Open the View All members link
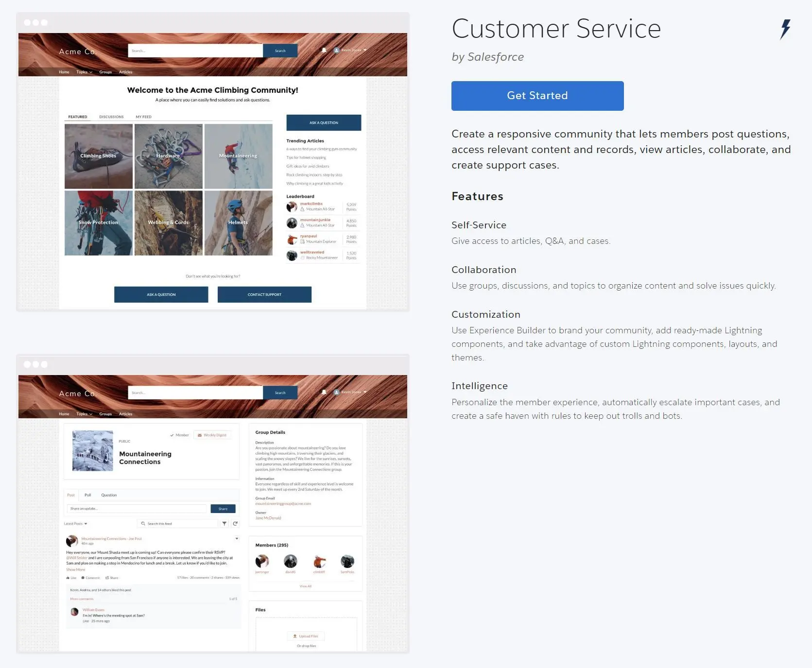The width and height of the screenshot is (812, 668). [306, 586]
